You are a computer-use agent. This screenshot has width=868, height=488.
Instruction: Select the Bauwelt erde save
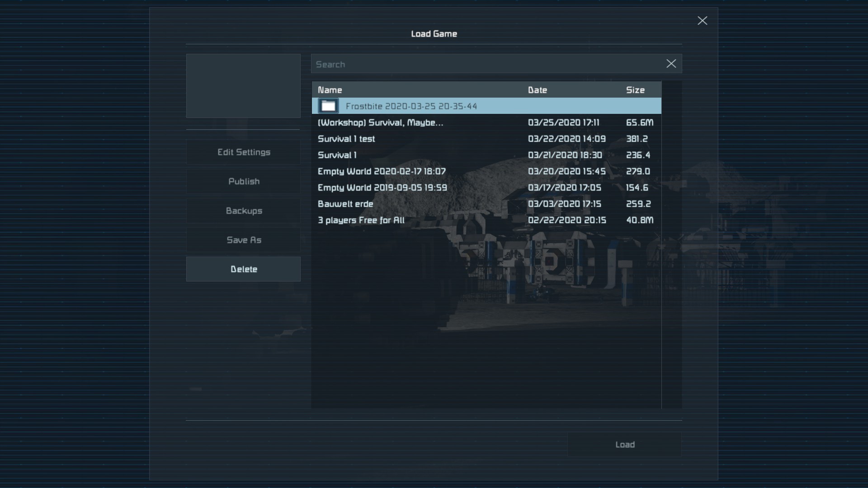point(345,204)
